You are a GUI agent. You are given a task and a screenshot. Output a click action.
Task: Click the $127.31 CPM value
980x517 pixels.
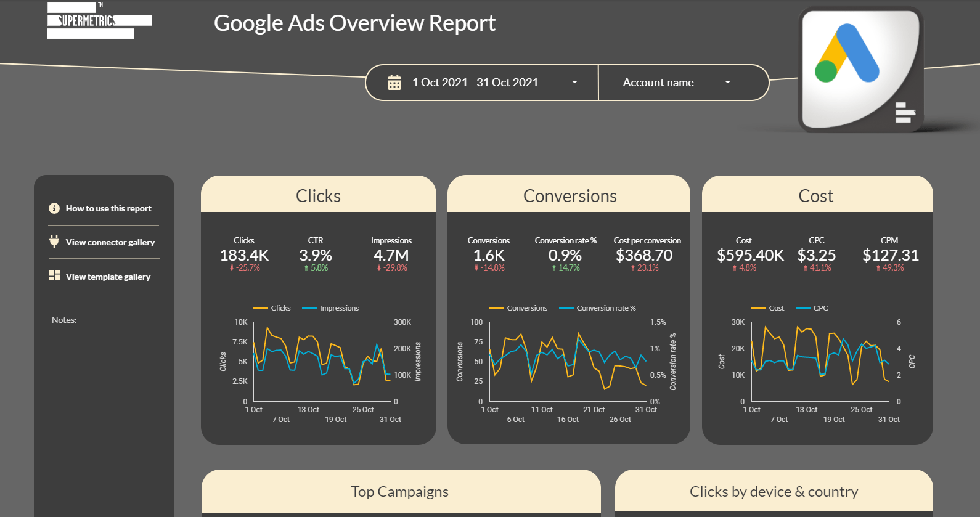pos(891,255)
